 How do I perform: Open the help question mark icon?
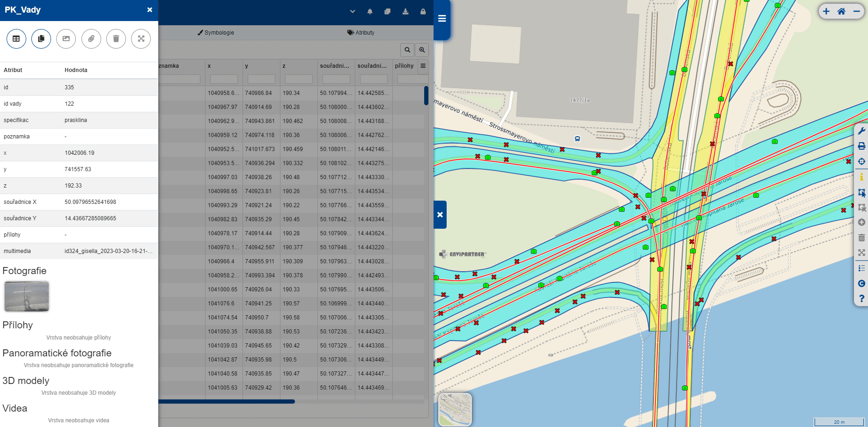coord(861,298)
